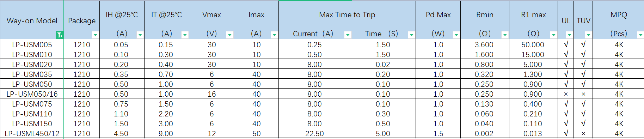644x139 pixels.
Task: Open the Time (S) filter dropdown
Action: 411,35
